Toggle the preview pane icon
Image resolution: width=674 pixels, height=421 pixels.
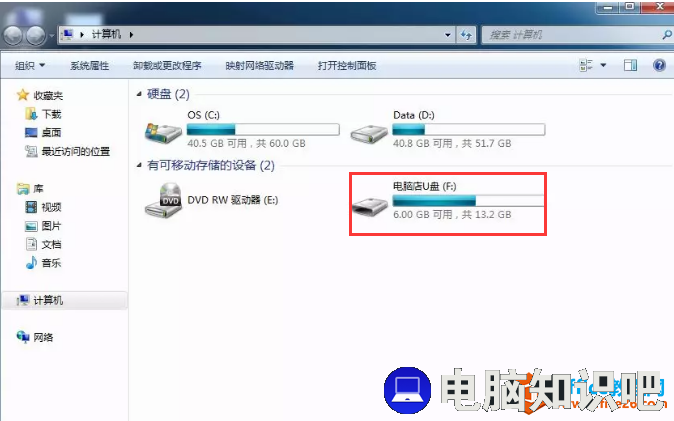point(630,65)
